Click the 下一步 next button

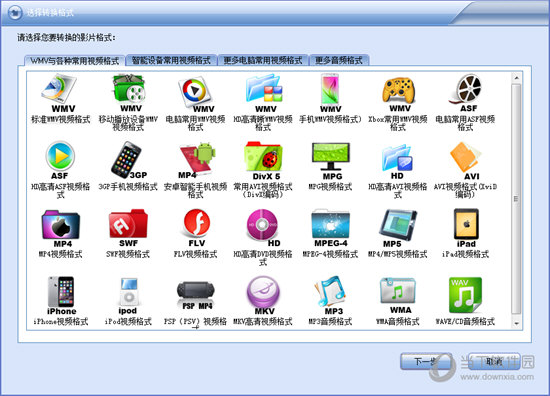426,361
